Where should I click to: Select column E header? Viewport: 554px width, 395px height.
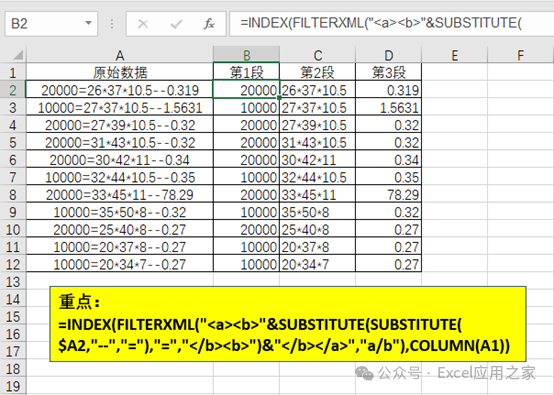[454, 55]
